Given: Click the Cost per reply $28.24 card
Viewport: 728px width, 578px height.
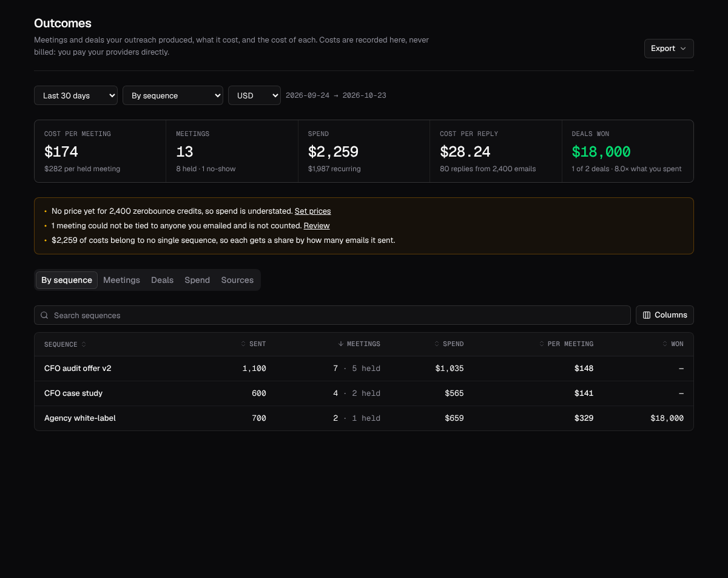Looking at the screenshot, I should 496,151.
